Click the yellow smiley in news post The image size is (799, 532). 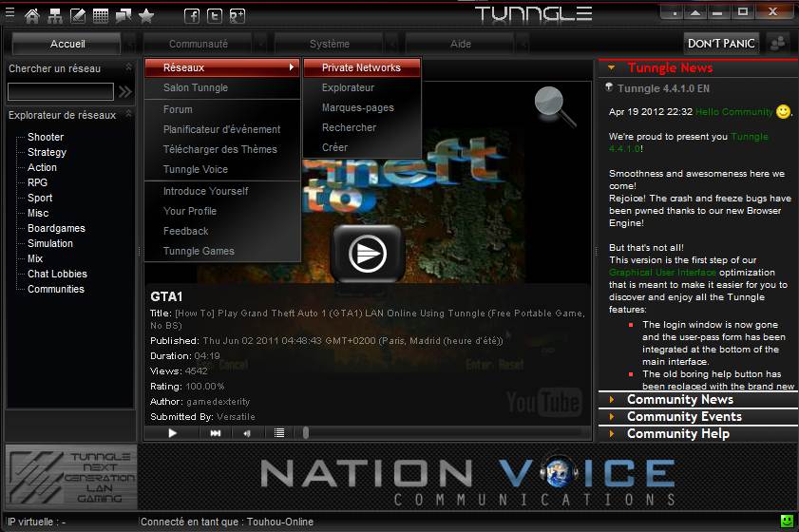pyautogui.click(x=783, y=111)
